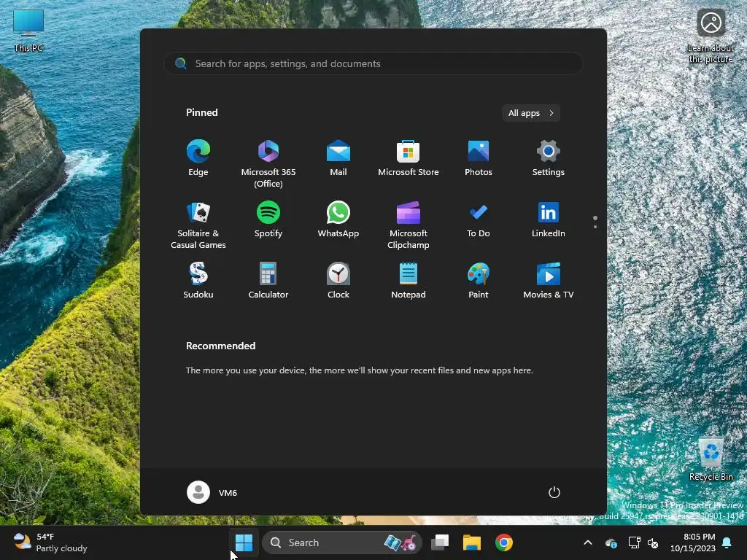The height and width of the screenshot is (560, 747).
Task: Open Settings from the pinned apps
Action: pos(549,159)
